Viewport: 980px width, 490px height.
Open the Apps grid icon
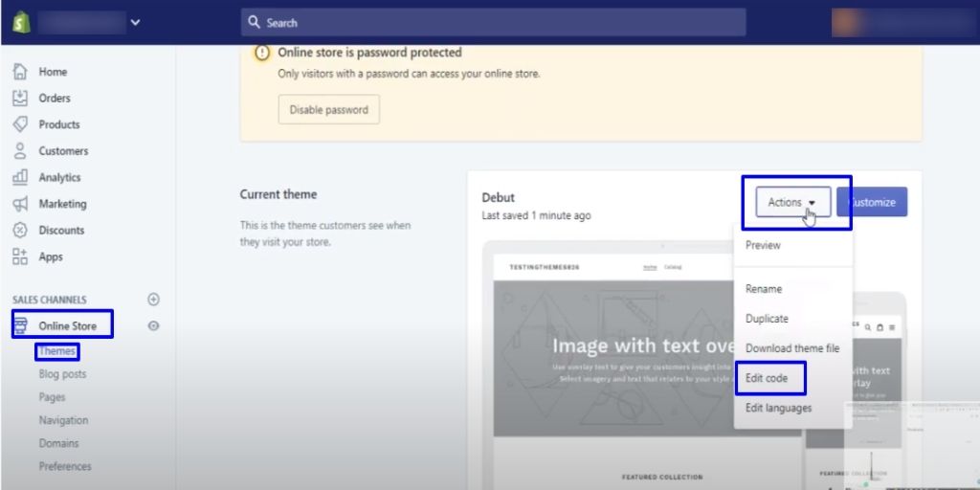pos(20,256)
